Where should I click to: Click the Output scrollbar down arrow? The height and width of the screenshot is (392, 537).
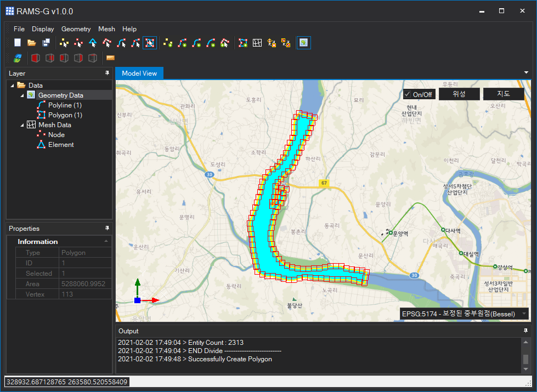click(x=525, y=369)
